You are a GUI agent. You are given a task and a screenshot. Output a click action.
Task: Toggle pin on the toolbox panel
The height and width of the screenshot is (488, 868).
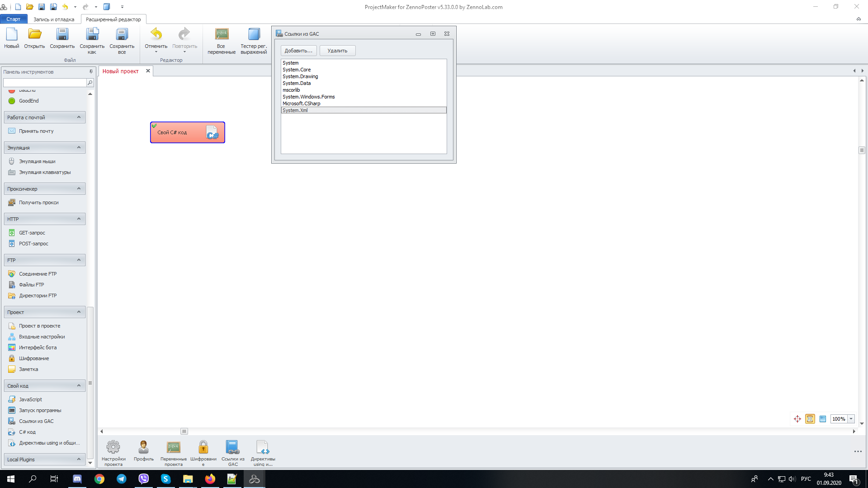click(x=91, y=71)
